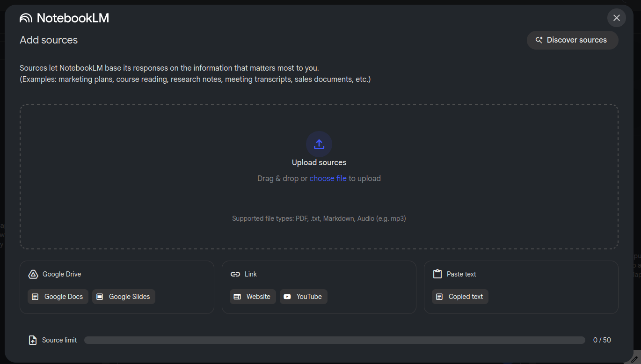The width and height of the screenshot is (641, 364).
Task: Add a Google Docs source
Action: click(x=58, y=297)
